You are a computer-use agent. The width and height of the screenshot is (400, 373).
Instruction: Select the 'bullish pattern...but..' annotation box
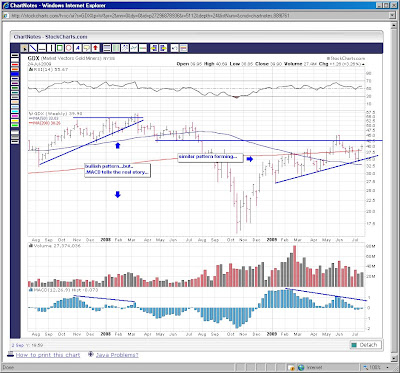click(117, 170)
